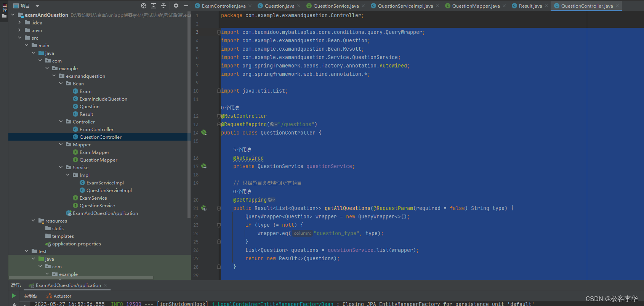Click endpoint gutter icon on line 21
Image resolution: width=644 pixels, height=306 pixels.
pyautogui.click(x=204, y=208)
